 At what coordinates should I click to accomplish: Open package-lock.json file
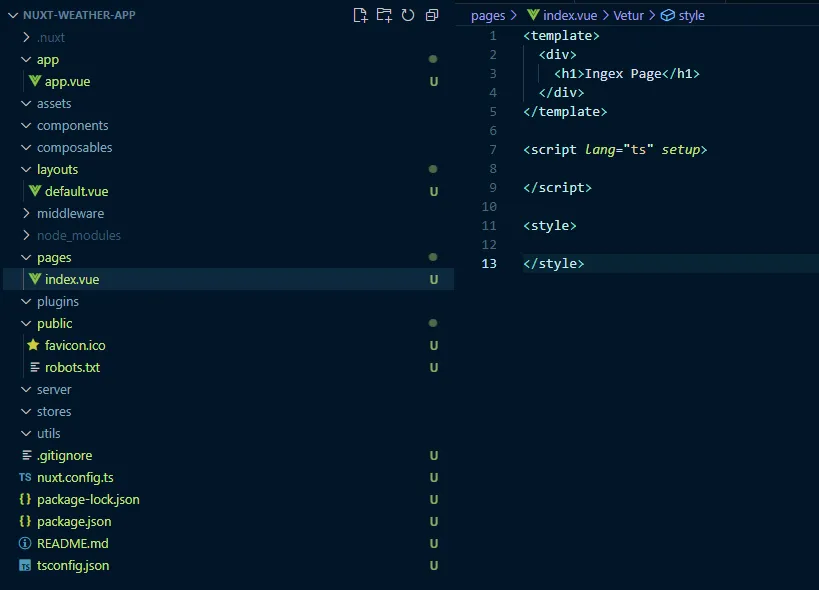(x=88, y=499)
